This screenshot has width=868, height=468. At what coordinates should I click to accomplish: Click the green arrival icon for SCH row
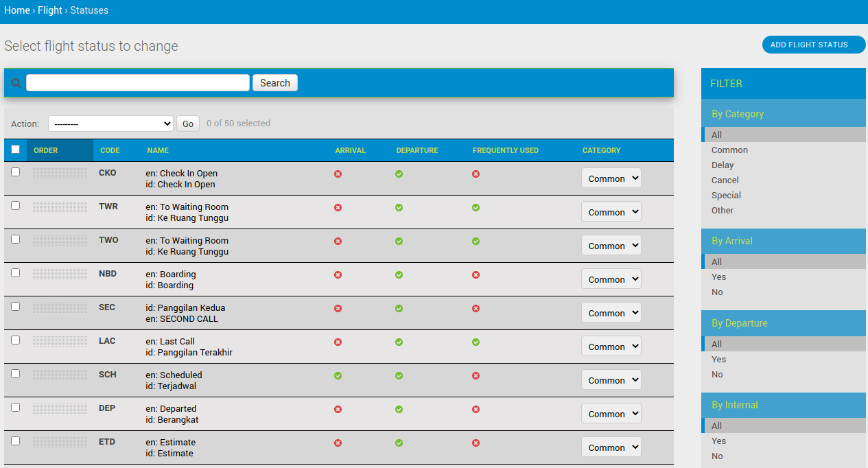click(x=338, y=376)
